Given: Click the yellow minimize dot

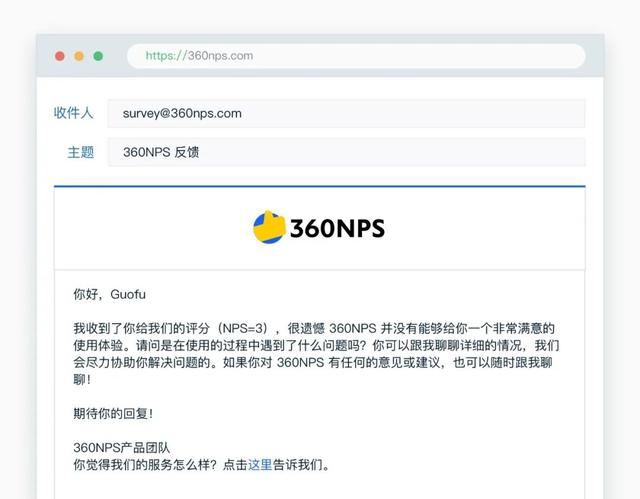Looking at the screenshot, I should [79, 56].
